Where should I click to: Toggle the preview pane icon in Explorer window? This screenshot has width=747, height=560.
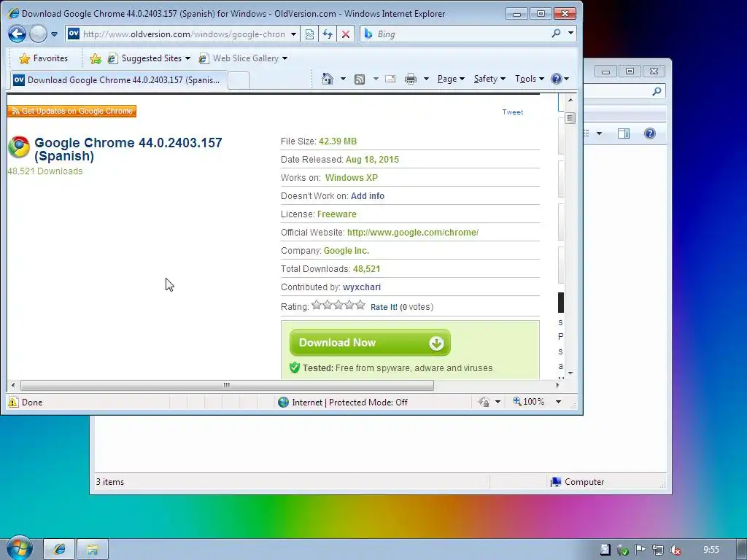point(624,133)
